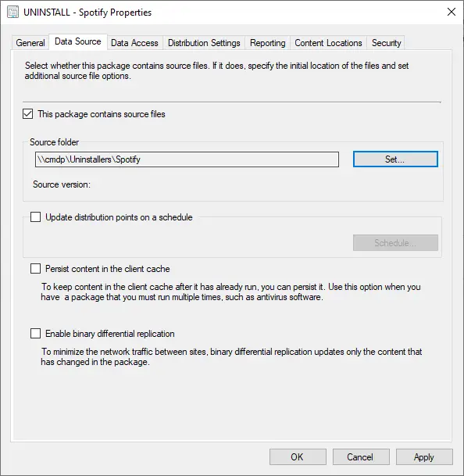The height and width of the screenshot is (476, 464).
Task: View the Content Locations tab
Action: point(328,43)
